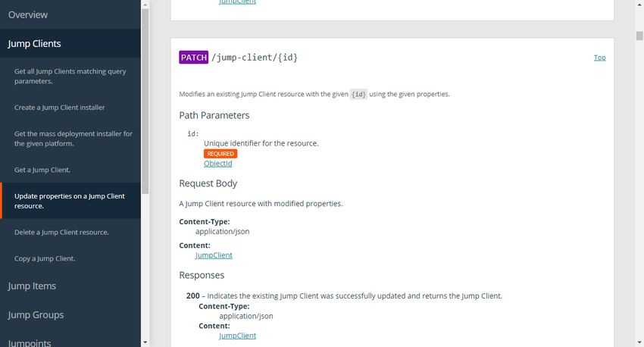This screenshot has height=347, width=644.
Task: Open 'Delete a Jump Client resource.' entry
Action: pos(61,233)
